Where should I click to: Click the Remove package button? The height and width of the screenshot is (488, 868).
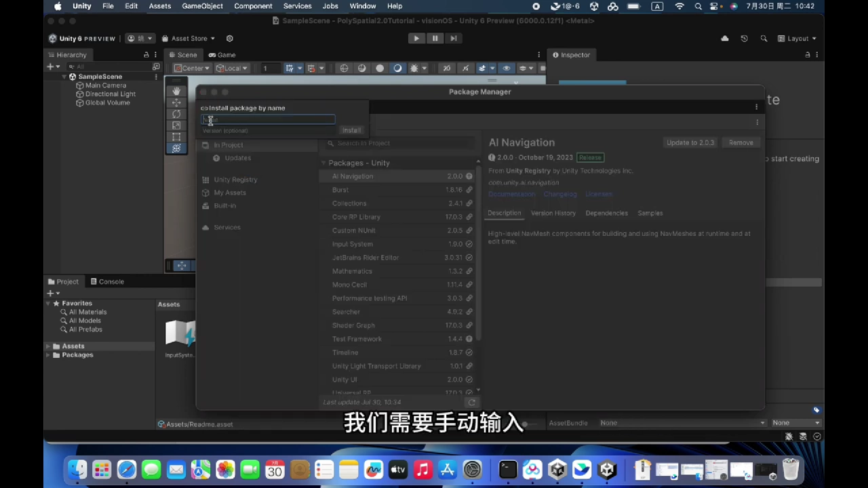pyautogui.click(x=741, y=142)
